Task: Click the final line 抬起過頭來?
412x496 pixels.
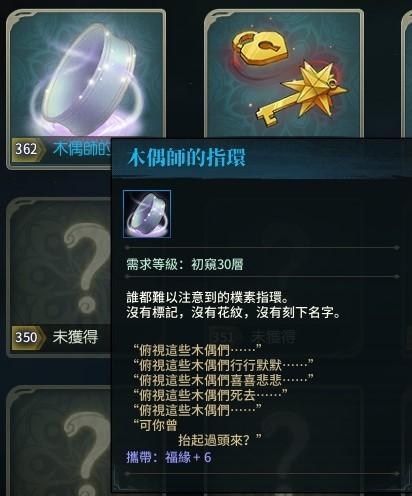Action: [220, 440]
